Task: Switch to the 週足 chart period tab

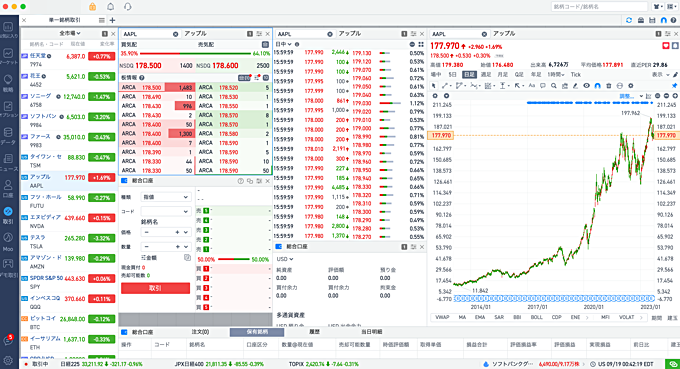Action: [486, 75]
